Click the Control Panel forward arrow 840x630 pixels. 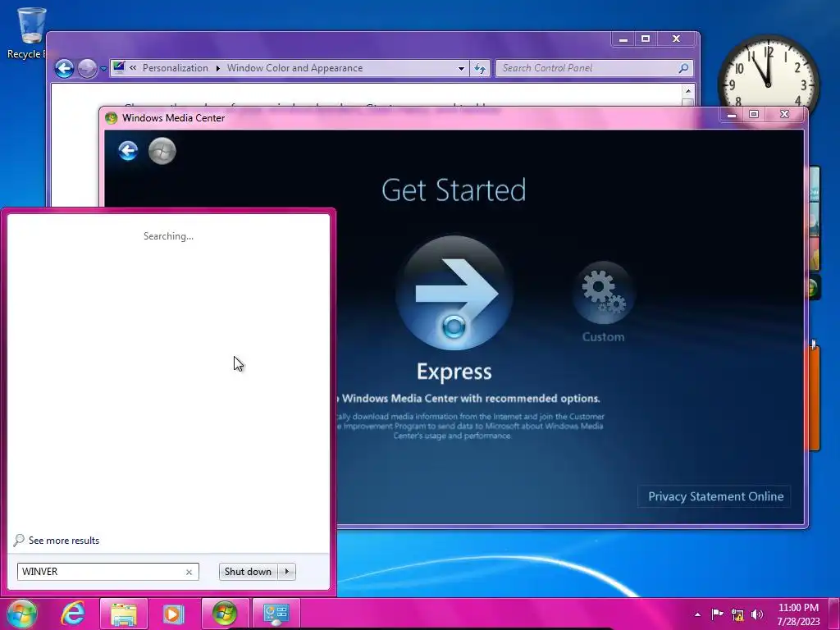tap(87, 69)
